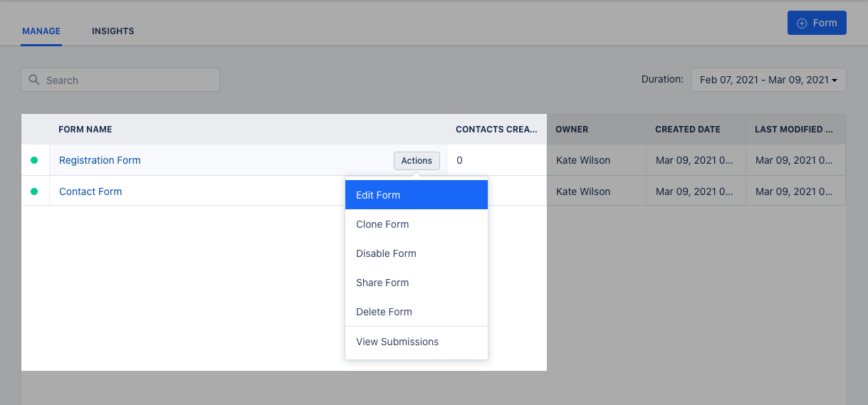Viewport: 868px width, 405px height.
Task: Create a new form with the Form button
Action: [x=817, y=23]
